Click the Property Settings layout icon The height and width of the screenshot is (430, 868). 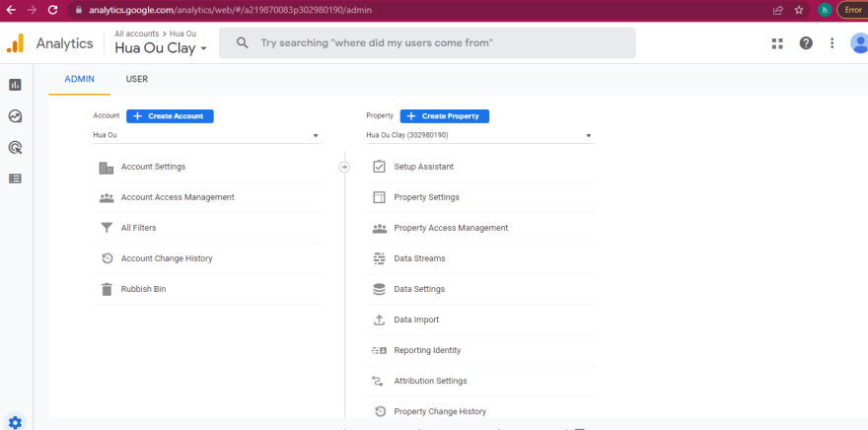click(379, 197)
